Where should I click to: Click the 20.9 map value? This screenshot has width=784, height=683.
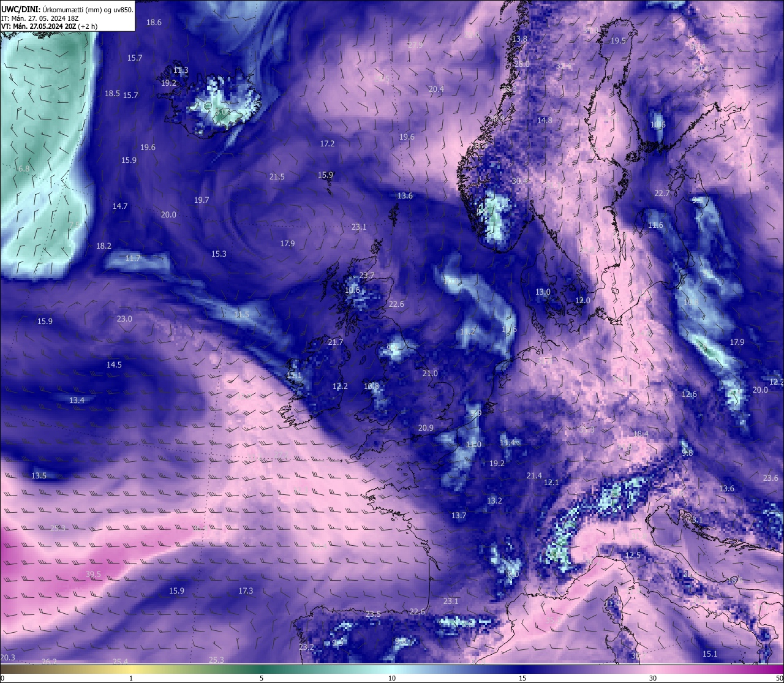426,428
